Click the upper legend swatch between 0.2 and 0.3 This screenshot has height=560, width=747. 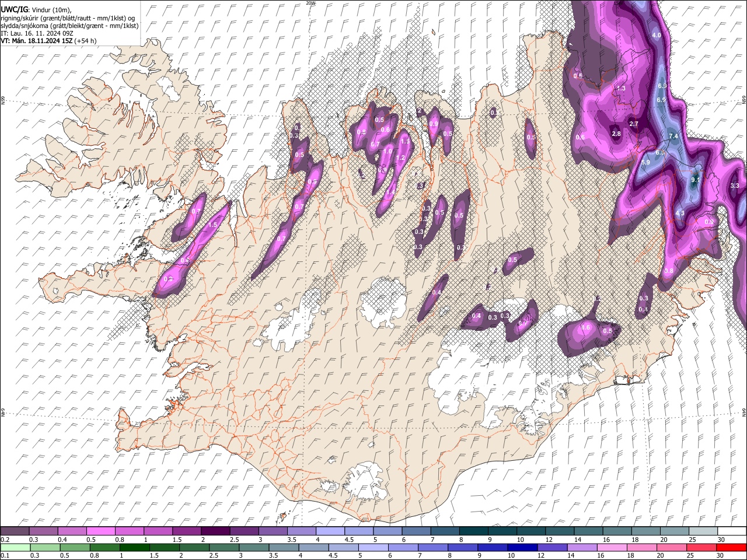point(15,531)
